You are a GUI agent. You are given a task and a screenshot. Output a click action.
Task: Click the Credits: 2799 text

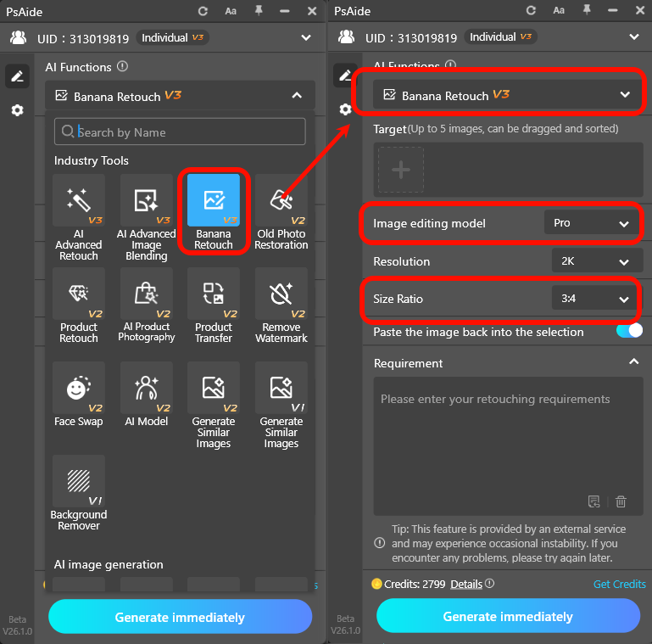coord(415,584)
